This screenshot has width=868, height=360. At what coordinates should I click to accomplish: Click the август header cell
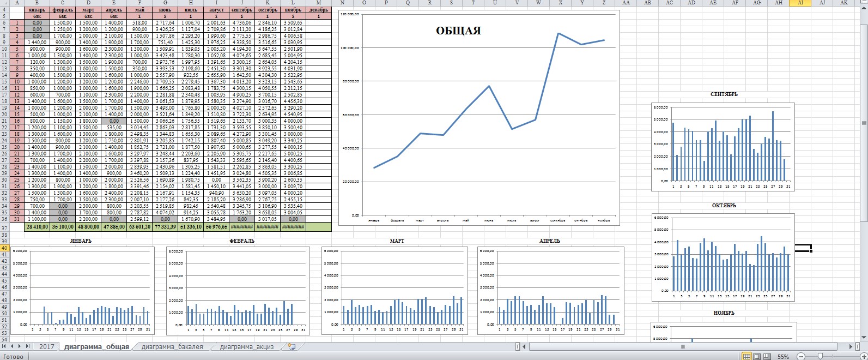pos(216,10)
